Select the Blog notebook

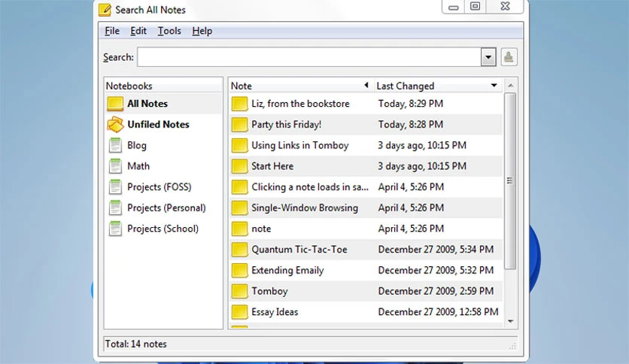pyautogui.click(x=164, y=145)
